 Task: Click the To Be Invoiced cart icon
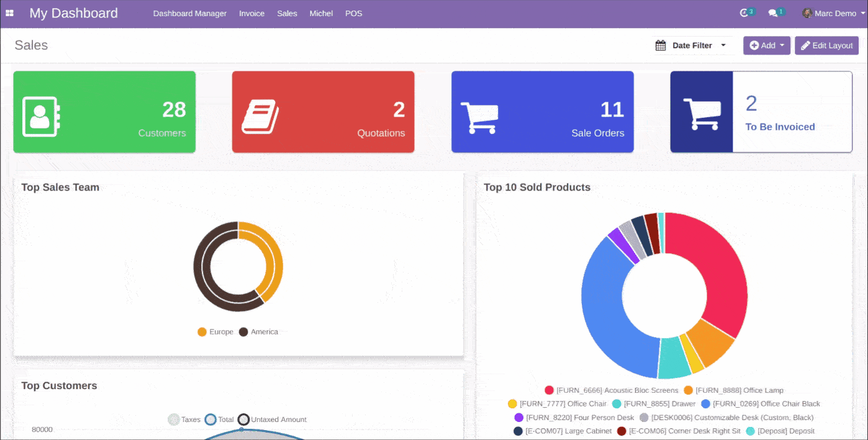702,114
